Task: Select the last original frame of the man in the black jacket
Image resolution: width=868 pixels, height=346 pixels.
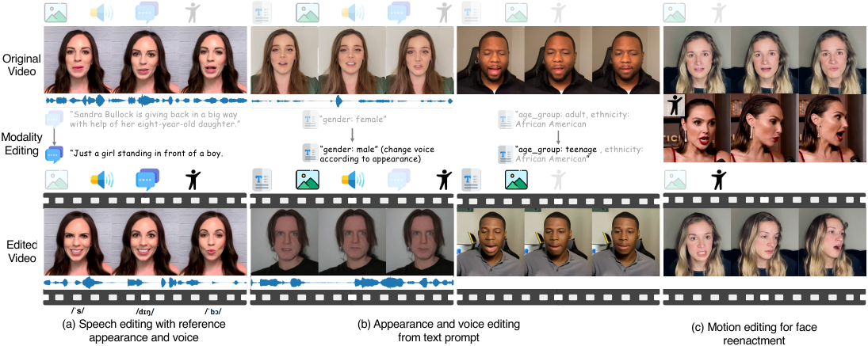Action: (625, 60)
